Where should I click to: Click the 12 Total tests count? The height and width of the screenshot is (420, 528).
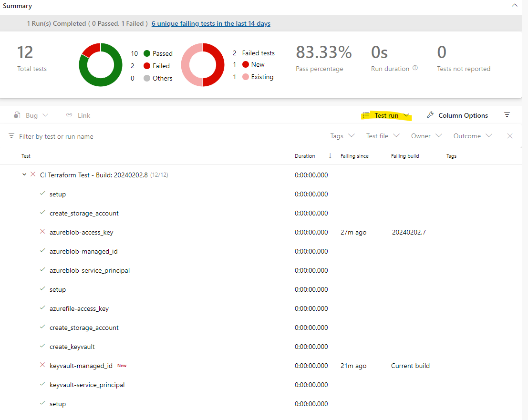[25, 52]
